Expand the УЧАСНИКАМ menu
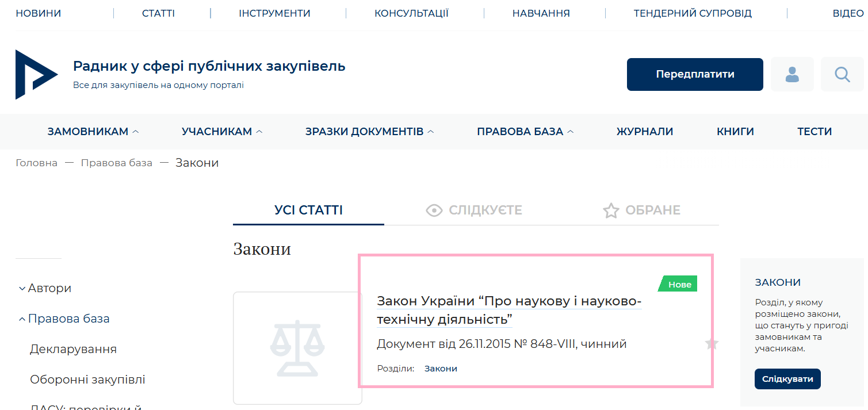Image resolution: width=868 pixels, height=410 pixels. pos(222,132)
